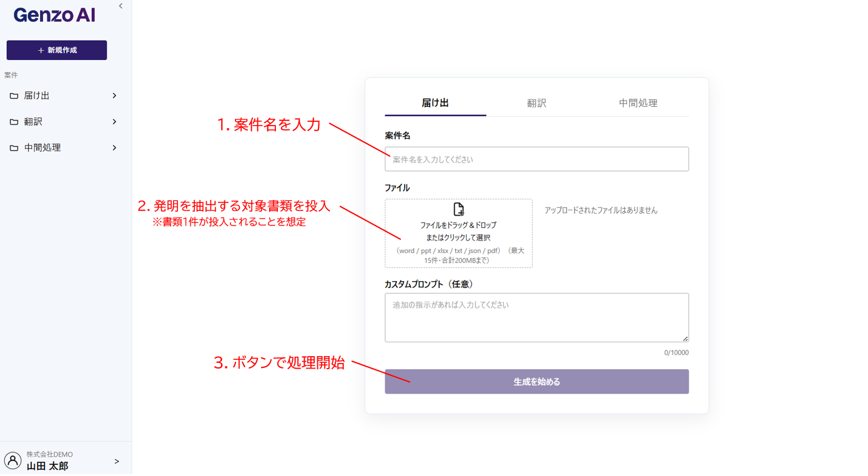
Task: Click the ファイルをドラッグ&ドロップ upload area
Action: pos(458,234)
